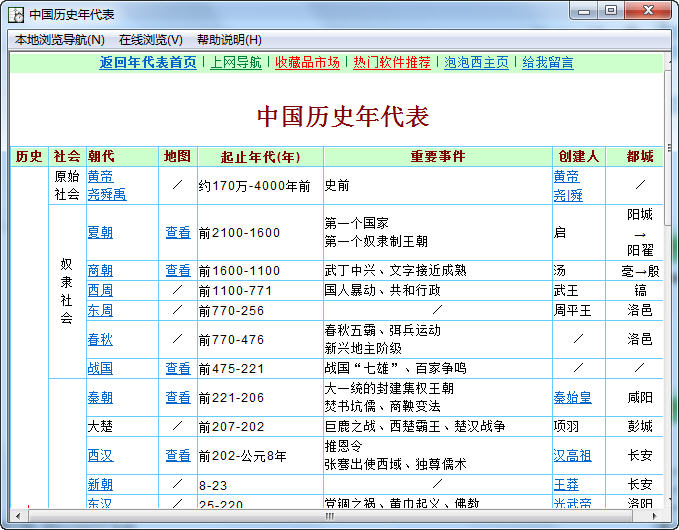The image size is (679, 530).
Task: View the map for 战国 row
Action: tap(178, 368)
